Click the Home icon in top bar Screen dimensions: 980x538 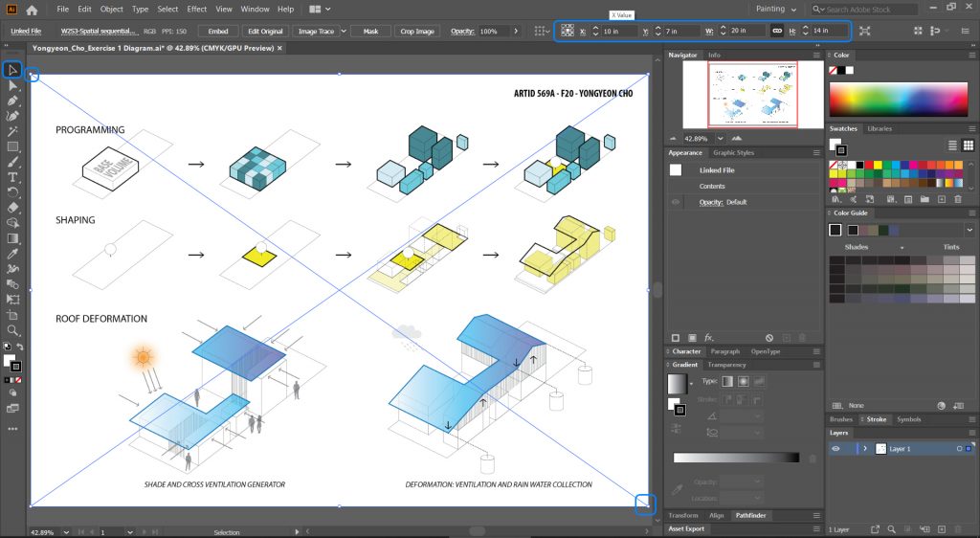(32, 10)
